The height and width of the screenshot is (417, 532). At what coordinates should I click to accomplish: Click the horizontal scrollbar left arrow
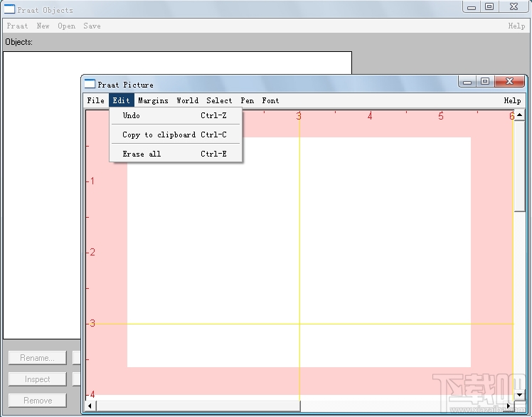pos(90,406)
